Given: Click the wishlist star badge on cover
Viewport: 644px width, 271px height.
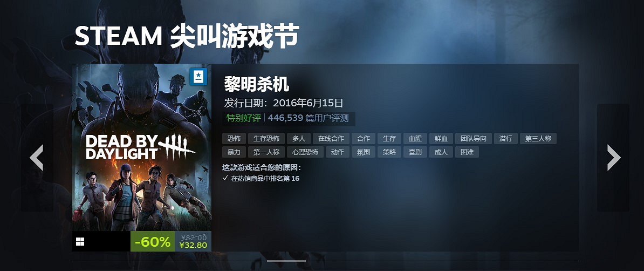Looking at the screenshot, I should coord(199,77).
